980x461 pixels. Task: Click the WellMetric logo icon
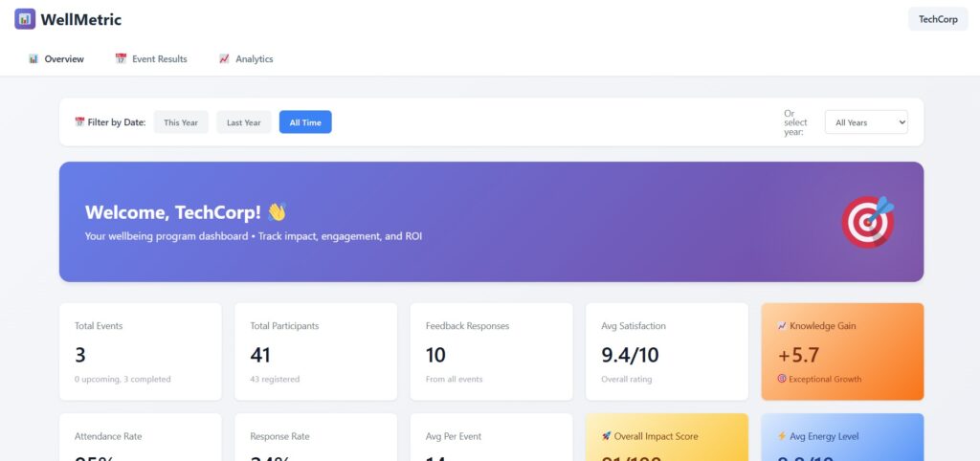coord(25,19)
